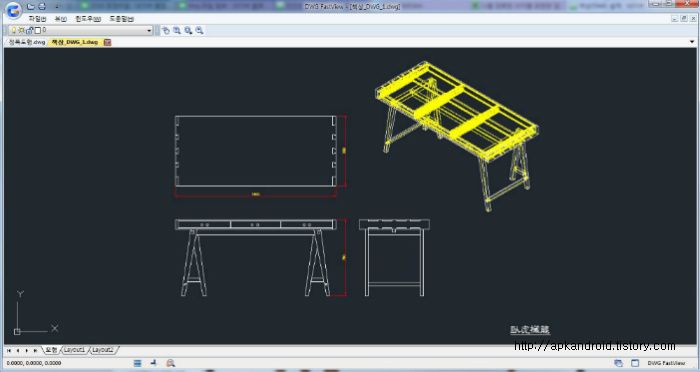Switch to the 모형 (Model) tab
Viewport: 700px width, 372px height.
pos(51,350)
